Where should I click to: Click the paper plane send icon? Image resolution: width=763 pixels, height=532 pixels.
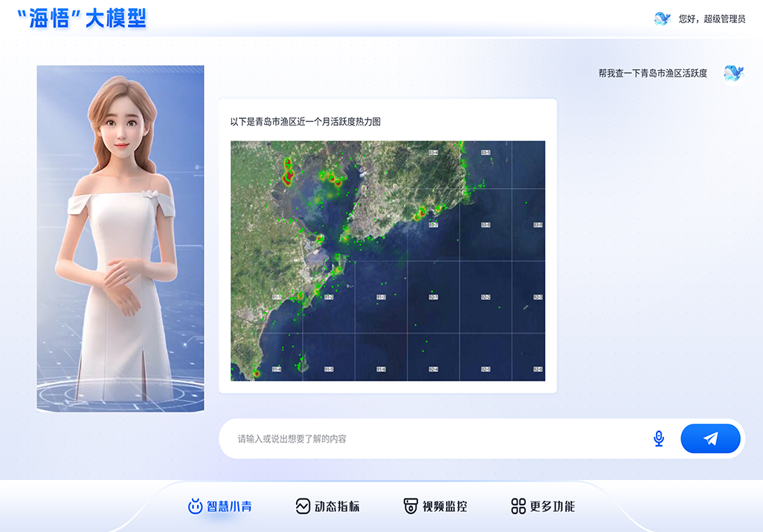[x=709, y=438]
